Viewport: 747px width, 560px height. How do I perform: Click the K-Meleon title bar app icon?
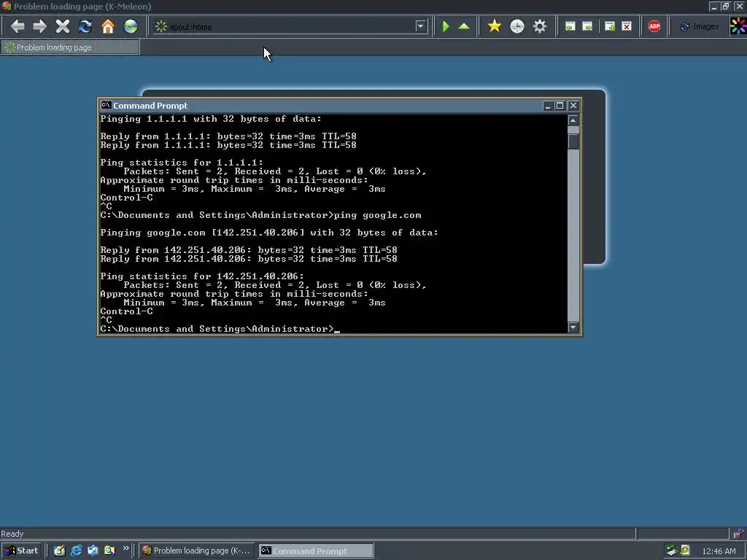point(7,6)
